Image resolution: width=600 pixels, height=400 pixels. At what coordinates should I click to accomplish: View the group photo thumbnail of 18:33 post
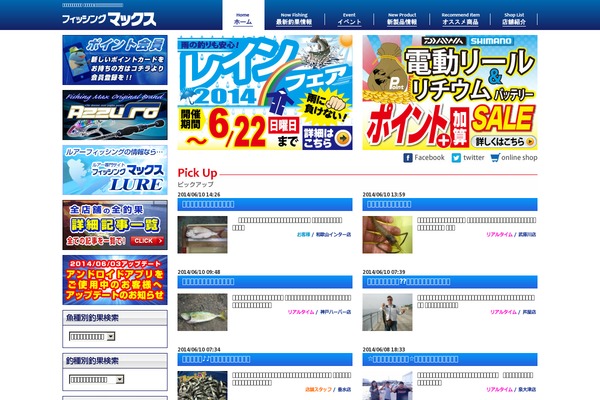[388, 386]
